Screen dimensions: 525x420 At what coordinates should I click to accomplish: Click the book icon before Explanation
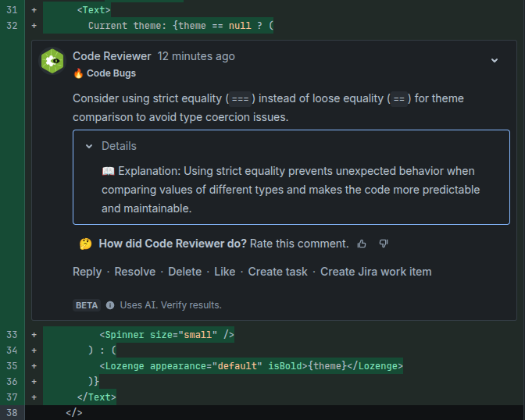pos(109,171)
